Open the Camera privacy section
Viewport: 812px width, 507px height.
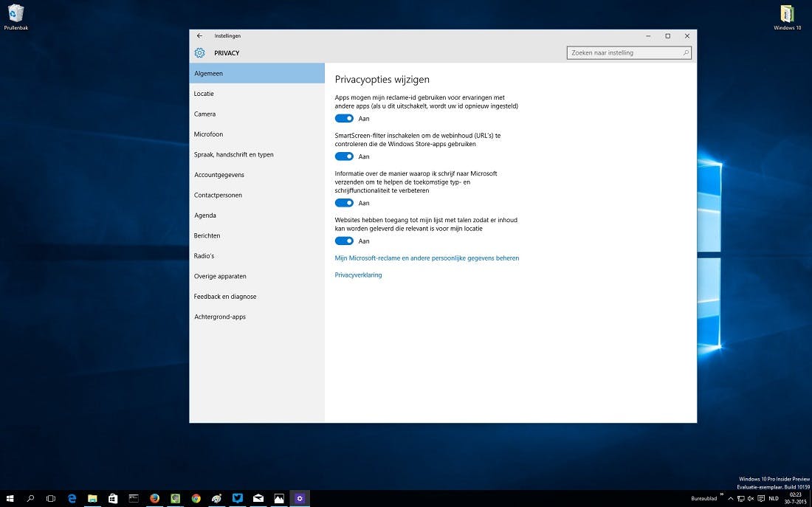tap(204, 114)
